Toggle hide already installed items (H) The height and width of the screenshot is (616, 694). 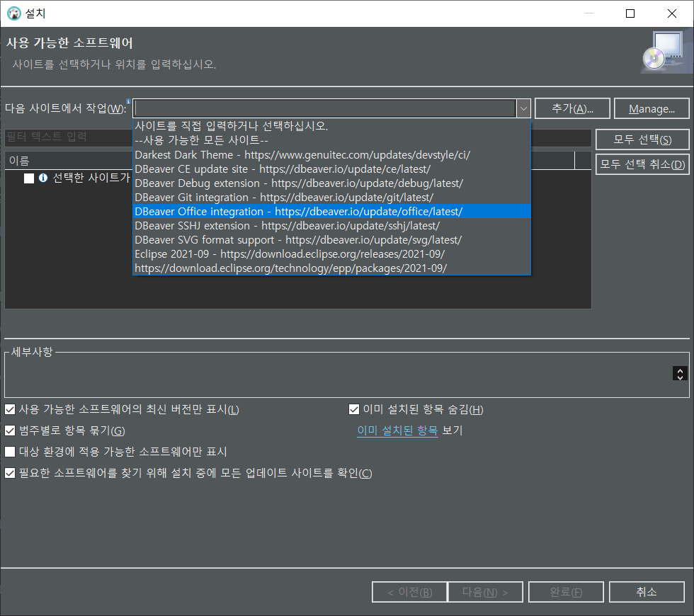tap(353, 409)
